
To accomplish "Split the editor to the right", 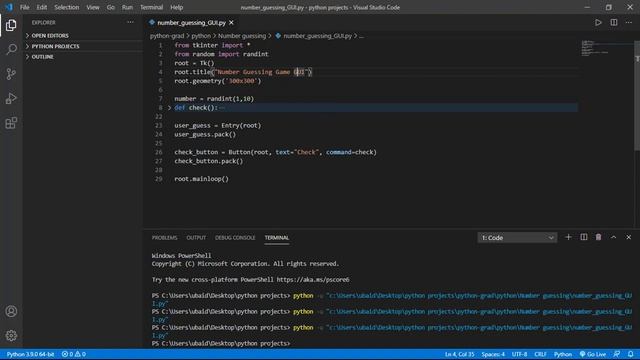I will coord(613,22).
